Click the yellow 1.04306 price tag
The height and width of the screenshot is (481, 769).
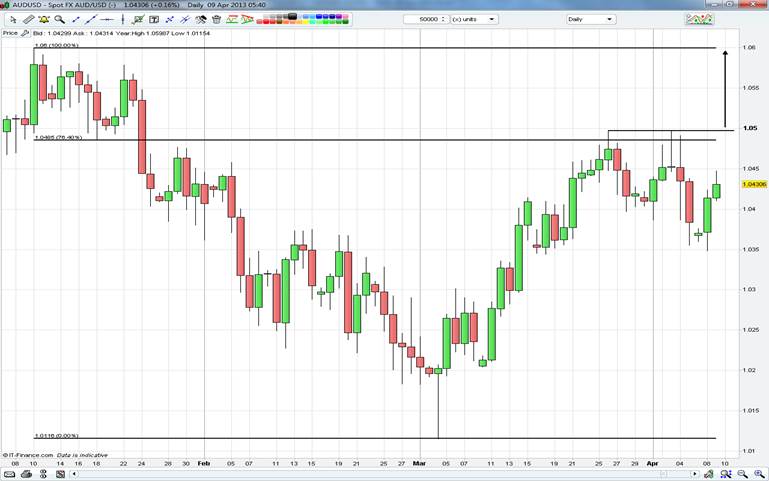754,184
